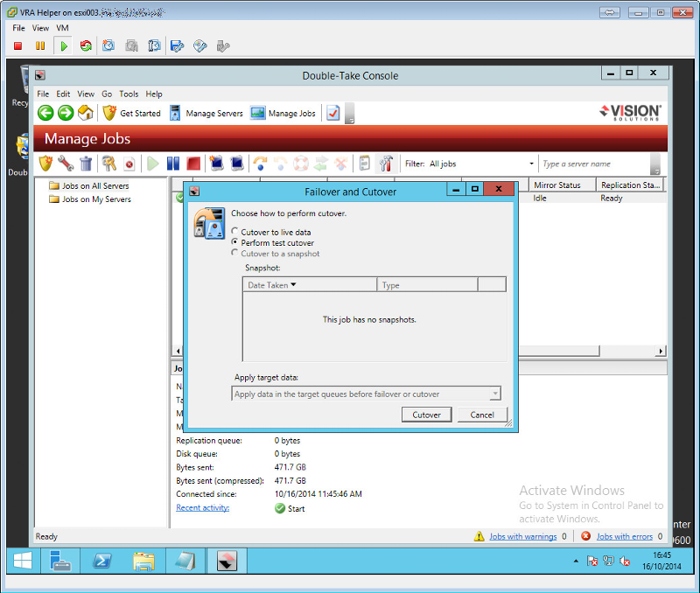The width and height of the screenshot is (700, 593).
Task: Click the Home house icon
Action: coord(86,113)
